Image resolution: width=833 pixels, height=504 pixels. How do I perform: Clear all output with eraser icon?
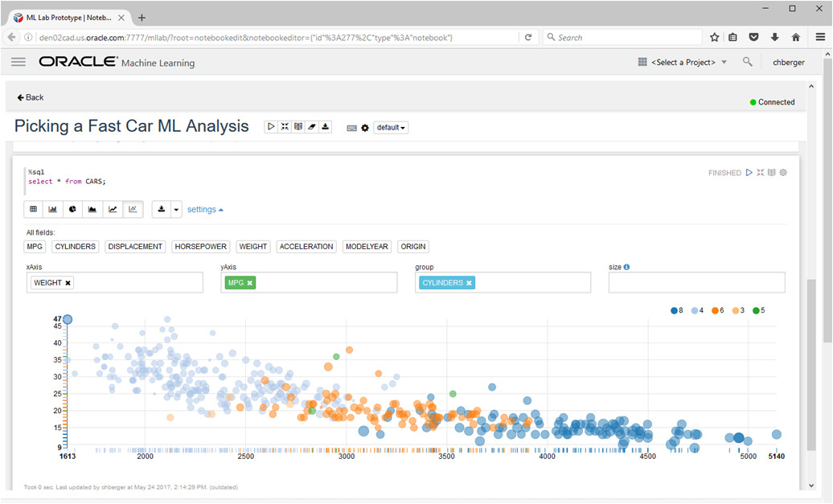pos(312,127)
